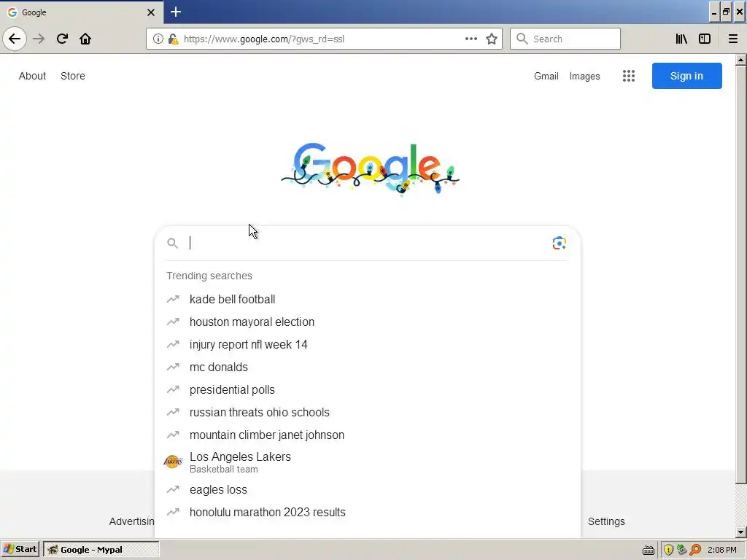Select presidential polls suggestion

368,389
